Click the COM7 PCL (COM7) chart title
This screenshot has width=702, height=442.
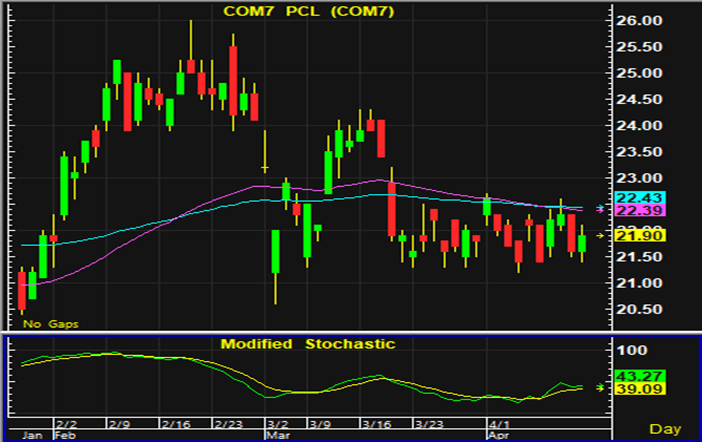pos(307,11)
